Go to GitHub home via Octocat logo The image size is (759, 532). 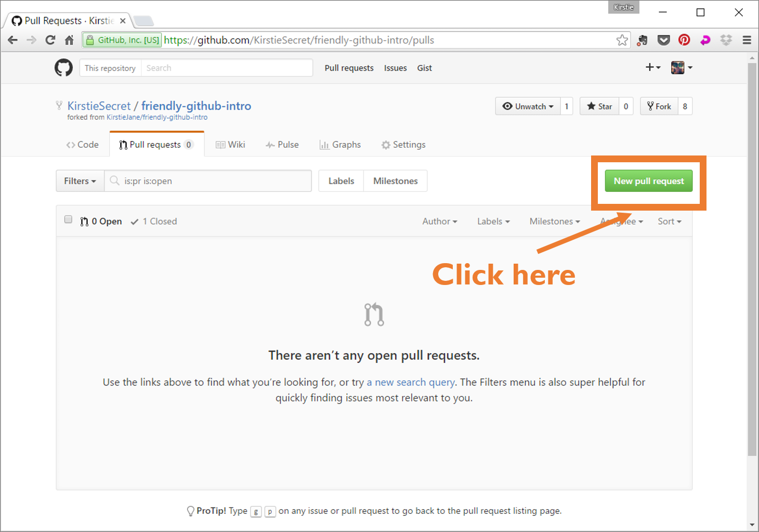point(63,68)
